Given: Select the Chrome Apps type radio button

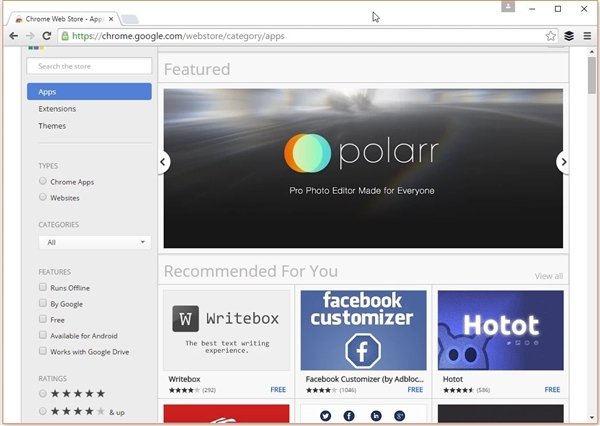Looking at the screenshot, I should 42,182.
